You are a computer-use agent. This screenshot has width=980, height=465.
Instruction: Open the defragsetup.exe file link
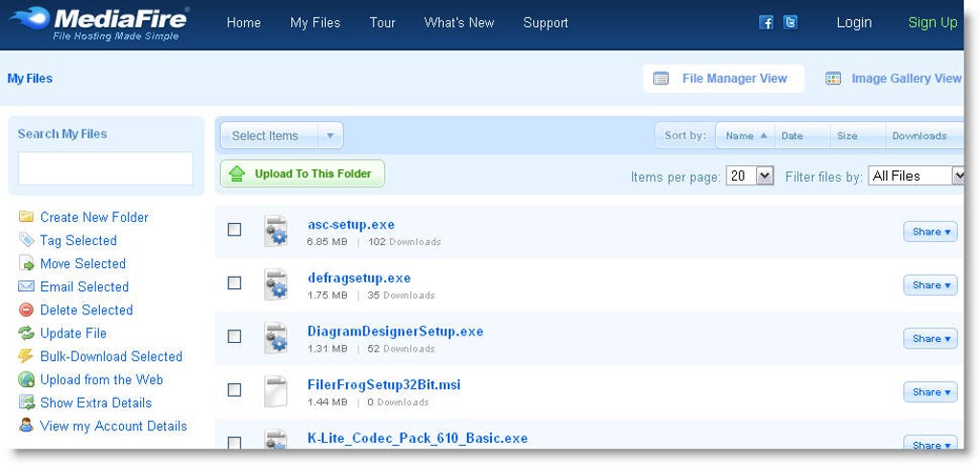(x=359, y=278)
